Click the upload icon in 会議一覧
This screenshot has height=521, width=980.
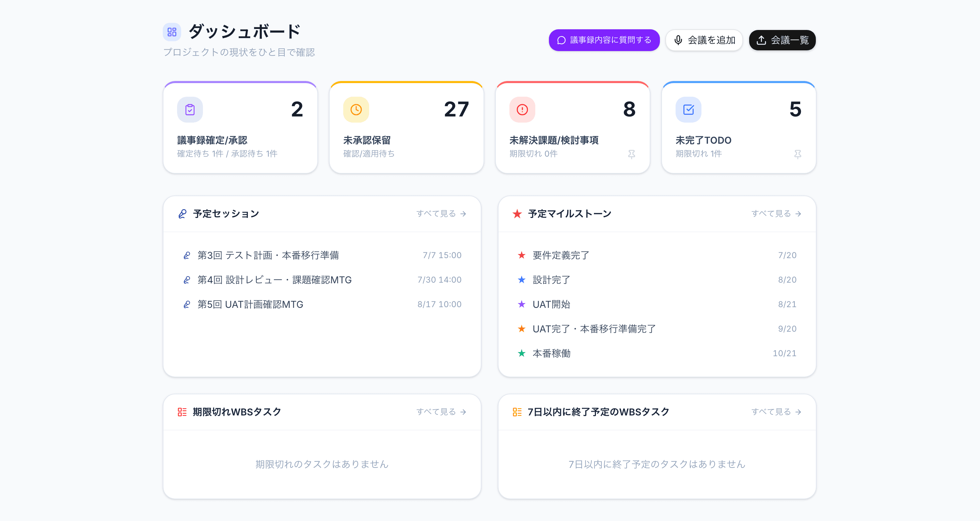761,40
